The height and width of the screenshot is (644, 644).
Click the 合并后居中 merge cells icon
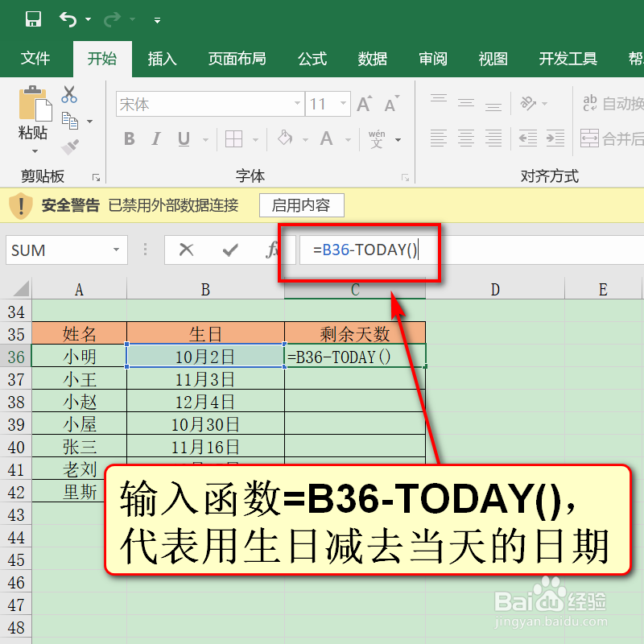pyautogui.click(x=591, y=138)
